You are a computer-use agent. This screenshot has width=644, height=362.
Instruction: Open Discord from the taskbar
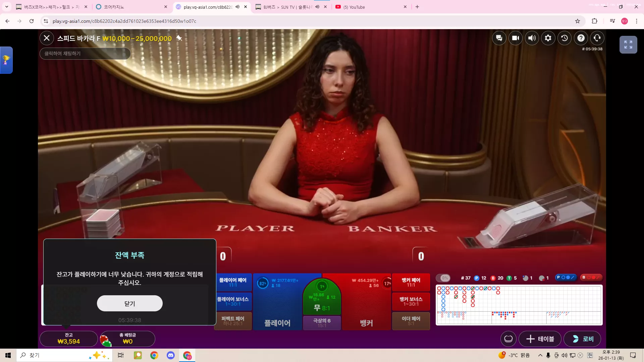[x=171, y=355]
